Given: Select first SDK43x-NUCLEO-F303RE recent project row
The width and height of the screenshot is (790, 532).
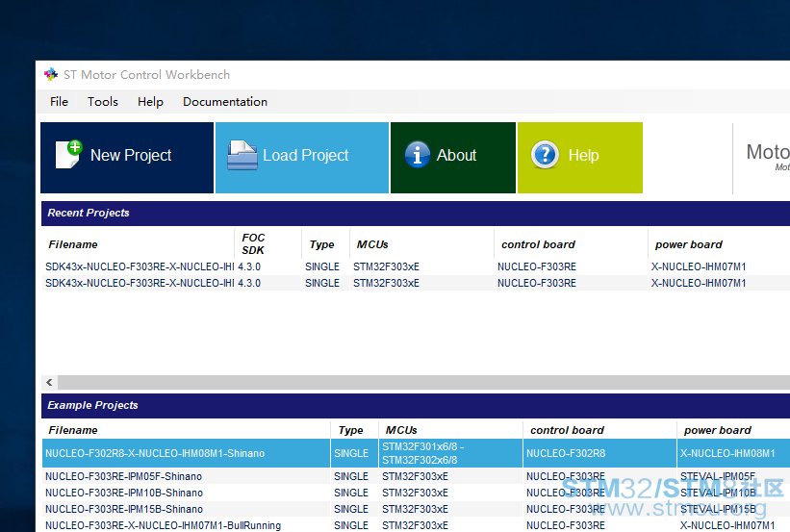Looking at the screenshot, I should 416,267.
